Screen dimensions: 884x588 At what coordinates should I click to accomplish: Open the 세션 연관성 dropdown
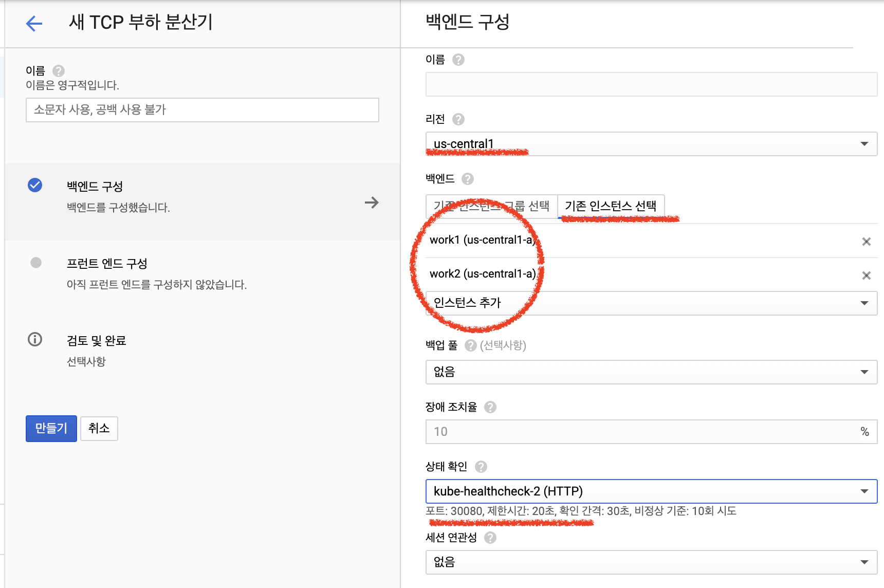651,562
